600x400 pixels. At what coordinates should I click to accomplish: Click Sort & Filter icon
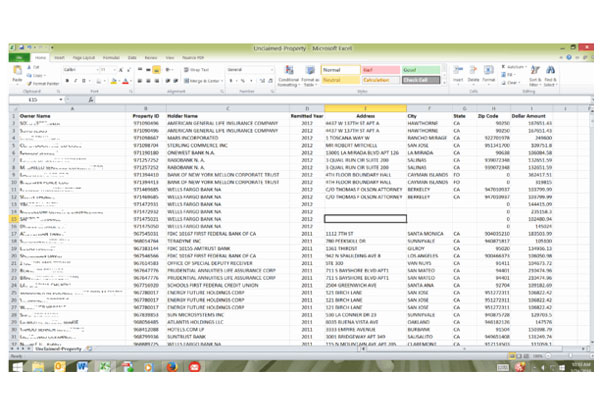(535, 70)
